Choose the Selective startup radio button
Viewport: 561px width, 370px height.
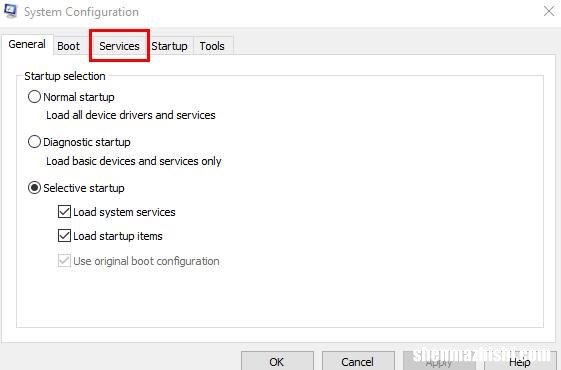click(x=34, y=188)
